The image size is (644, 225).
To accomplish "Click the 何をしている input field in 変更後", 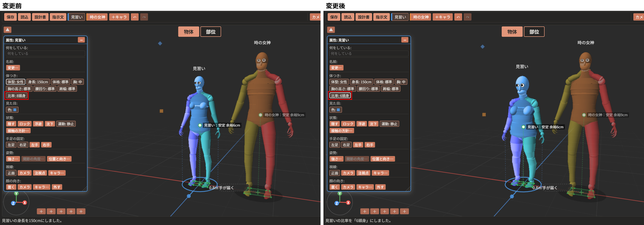I will pyautogui.click(x=368, y=54).
